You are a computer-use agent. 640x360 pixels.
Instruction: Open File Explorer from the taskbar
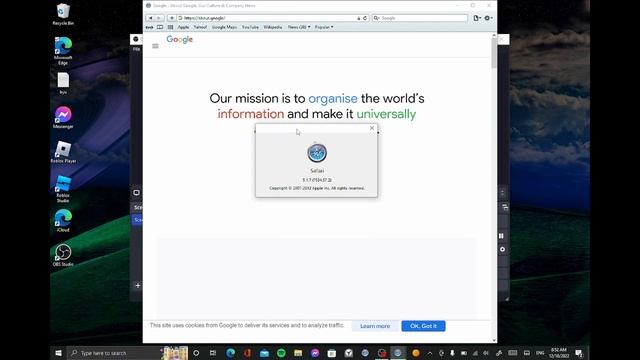pos(298,353)
